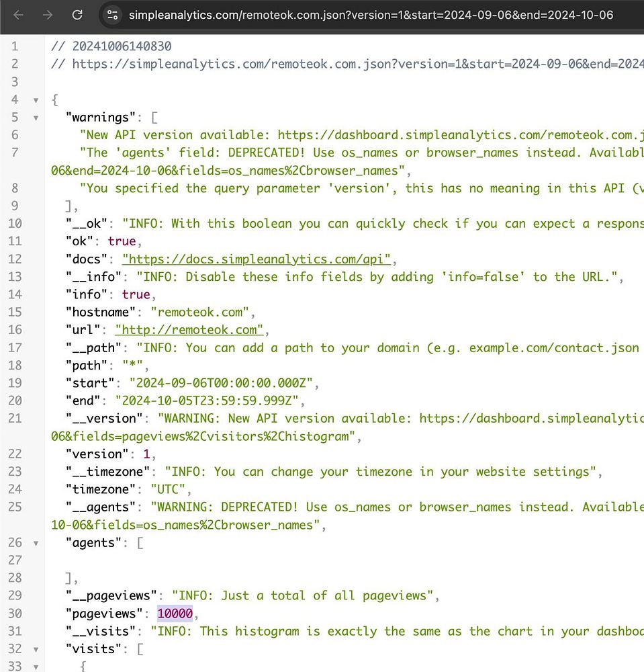Screen dimensions: 644x672
Task: Open site information icon in address bar
Action: (x=113, y=15)
